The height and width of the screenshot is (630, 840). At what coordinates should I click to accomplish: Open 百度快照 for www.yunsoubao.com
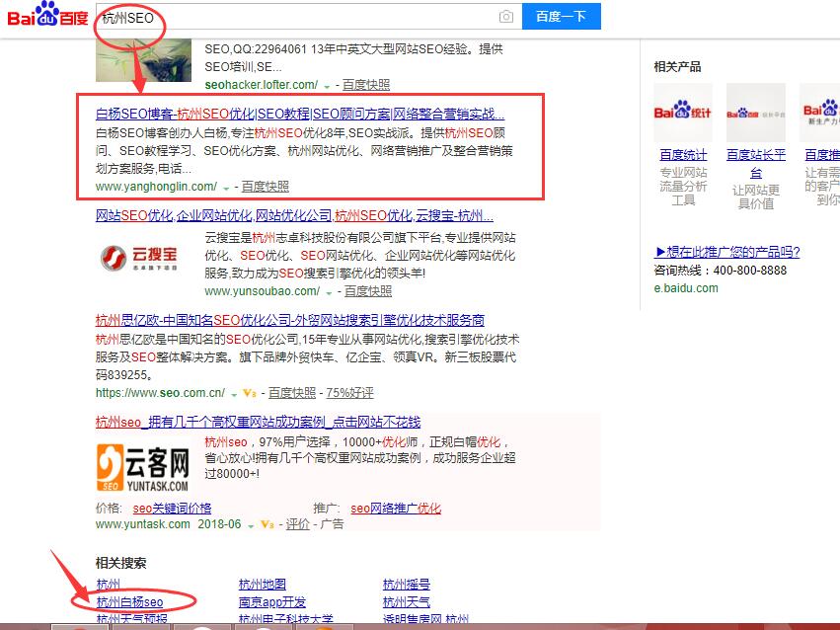[x=368, y=291]
